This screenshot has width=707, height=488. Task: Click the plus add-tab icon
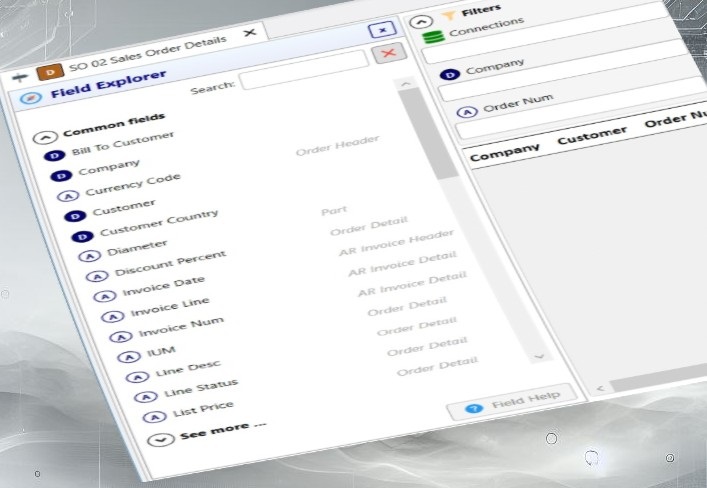coord(19,78)
